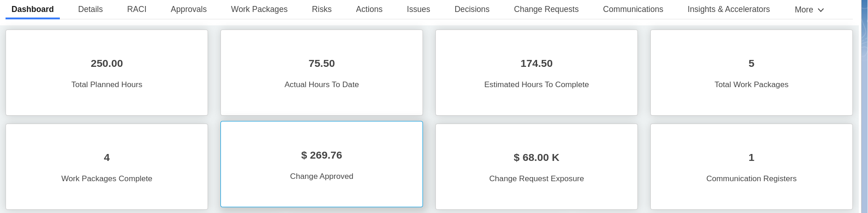Open the Issues tab
Image resolution: width=868 pixels, height=213 pixels.
tap(418, 9)
